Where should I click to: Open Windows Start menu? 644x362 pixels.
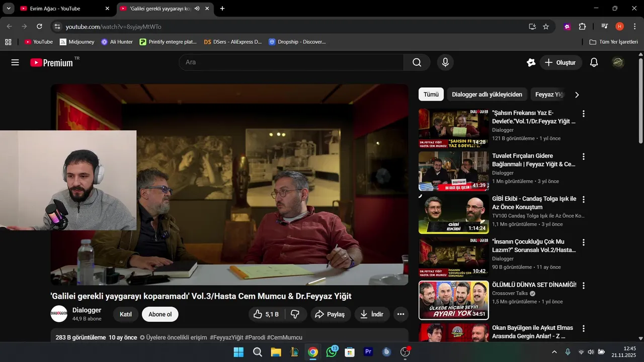pyautogui.click(x=238, y=352)
